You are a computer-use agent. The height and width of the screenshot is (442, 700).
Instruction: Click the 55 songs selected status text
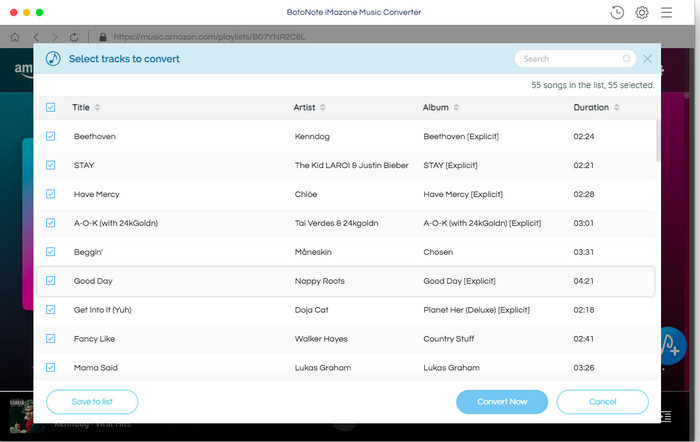[592, 85]
